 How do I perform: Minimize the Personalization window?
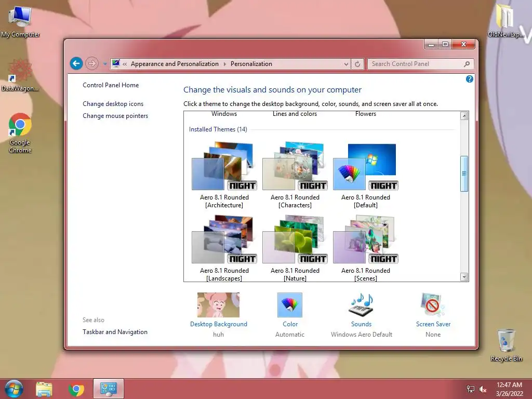431,45
